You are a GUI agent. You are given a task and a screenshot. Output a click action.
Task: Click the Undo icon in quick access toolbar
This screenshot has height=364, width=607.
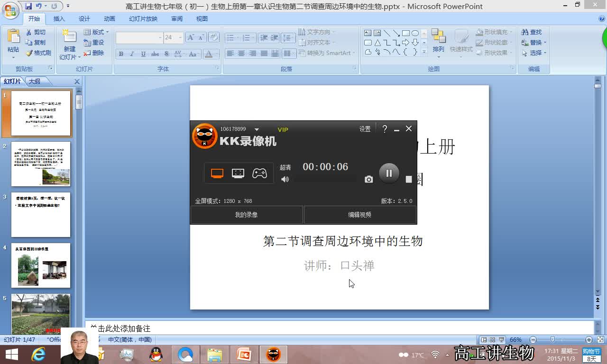39,6
